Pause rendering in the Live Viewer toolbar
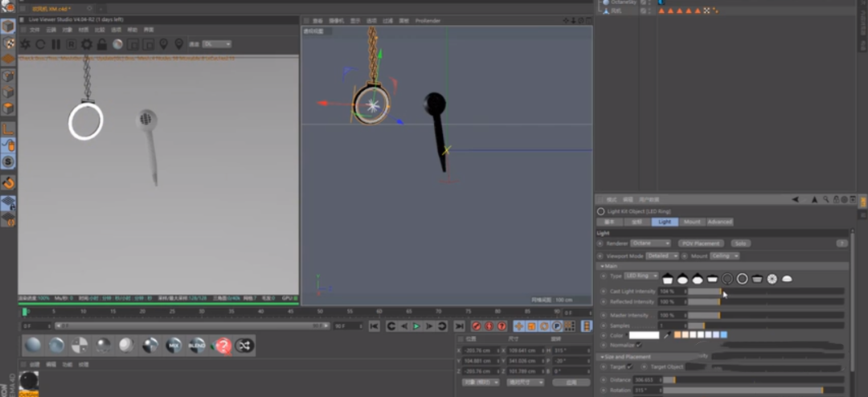The image size is (868, 397). point(55,44)
